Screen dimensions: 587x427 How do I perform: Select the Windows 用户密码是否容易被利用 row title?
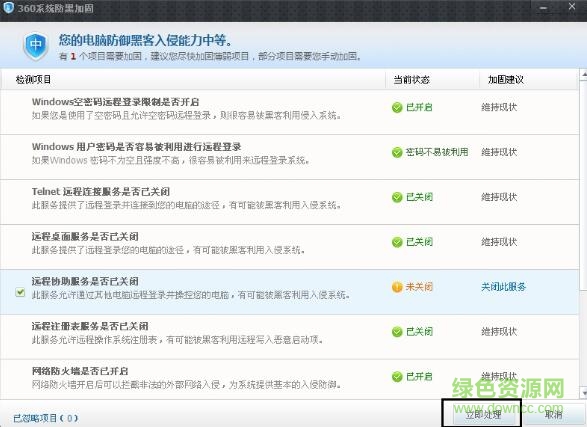click(136, 147)
